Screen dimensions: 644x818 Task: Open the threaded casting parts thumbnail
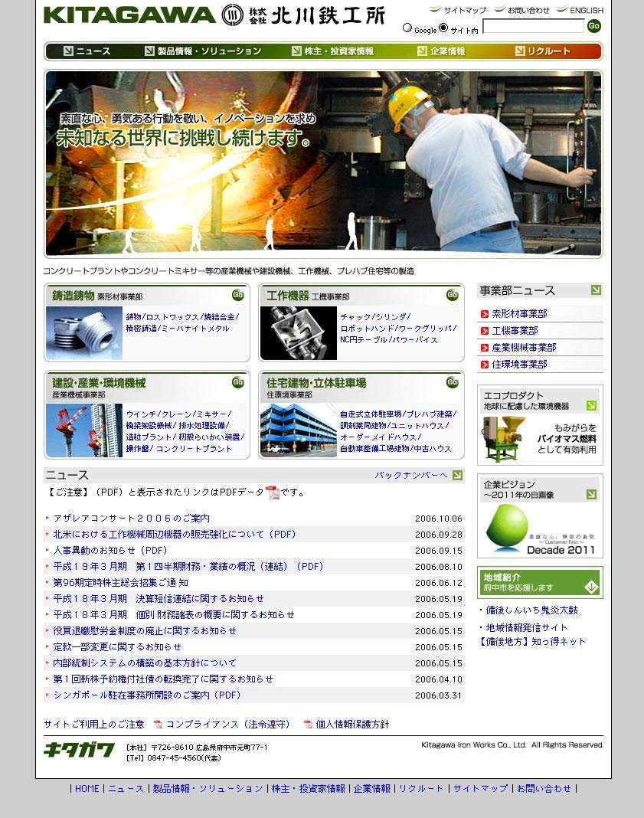point(84,333)
